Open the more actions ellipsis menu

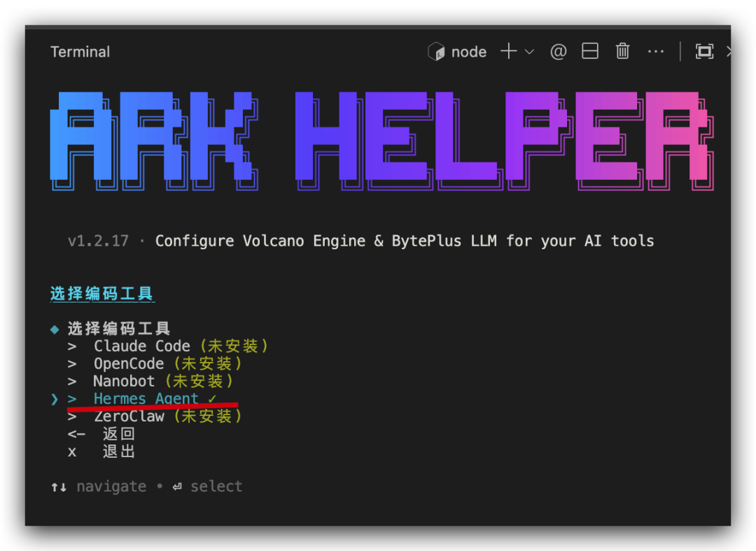[x=656, y=51]
